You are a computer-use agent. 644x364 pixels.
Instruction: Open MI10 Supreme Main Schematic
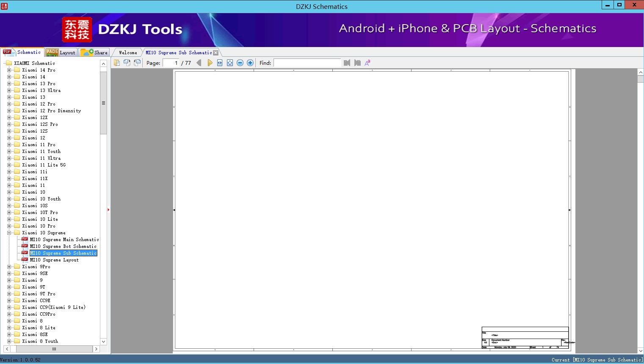tap(64, 239)
